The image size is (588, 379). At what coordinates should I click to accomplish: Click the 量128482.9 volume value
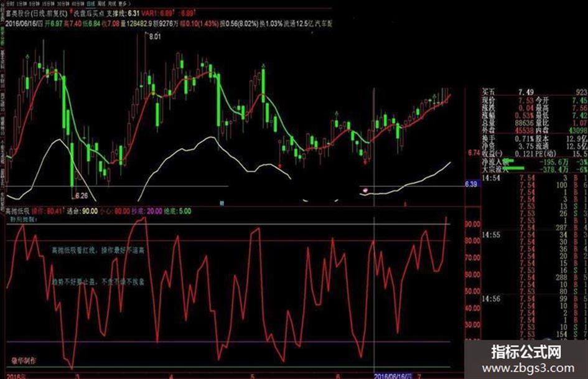click(x=136, y=24)
